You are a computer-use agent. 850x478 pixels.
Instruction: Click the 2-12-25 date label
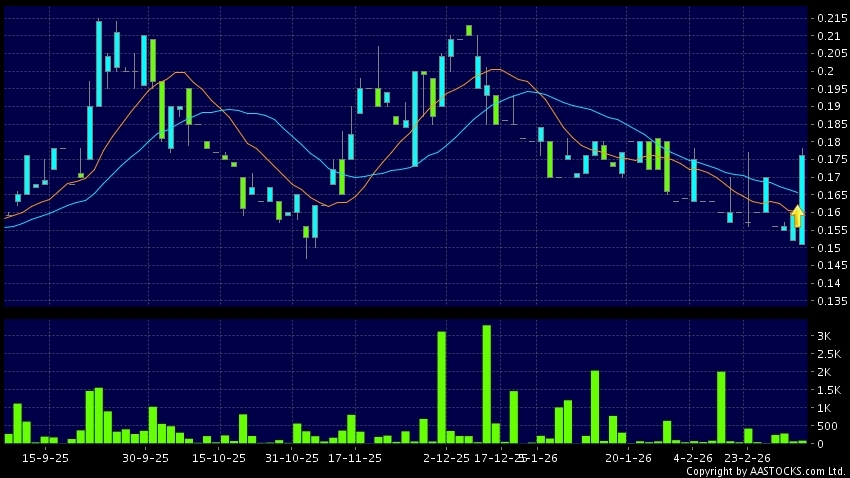click(446, 458)
